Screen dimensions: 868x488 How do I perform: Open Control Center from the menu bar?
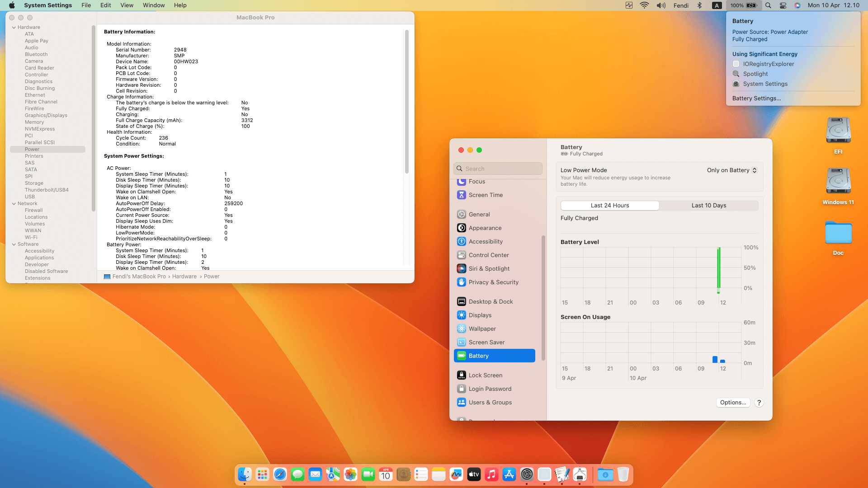tap(783, 5)
